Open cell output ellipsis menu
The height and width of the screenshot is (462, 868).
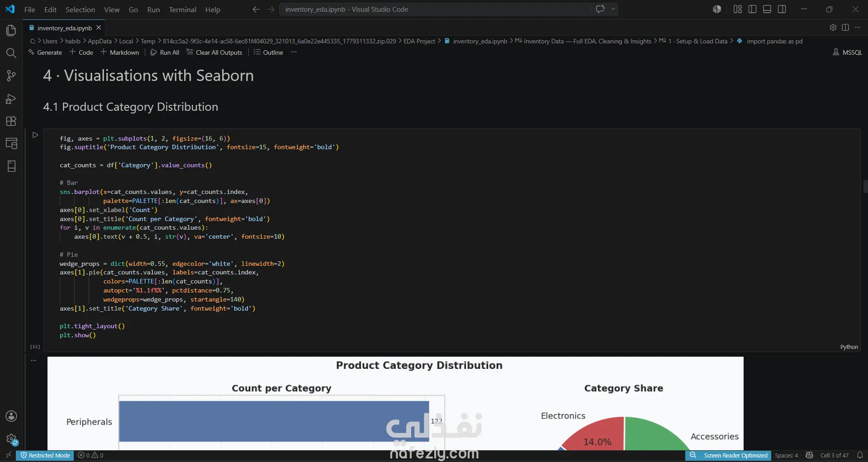34,361
